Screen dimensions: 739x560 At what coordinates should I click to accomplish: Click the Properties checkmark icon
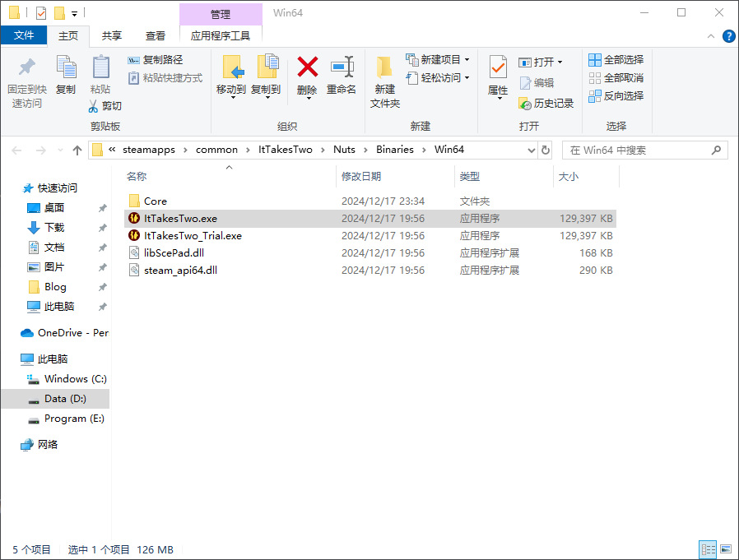498,67
